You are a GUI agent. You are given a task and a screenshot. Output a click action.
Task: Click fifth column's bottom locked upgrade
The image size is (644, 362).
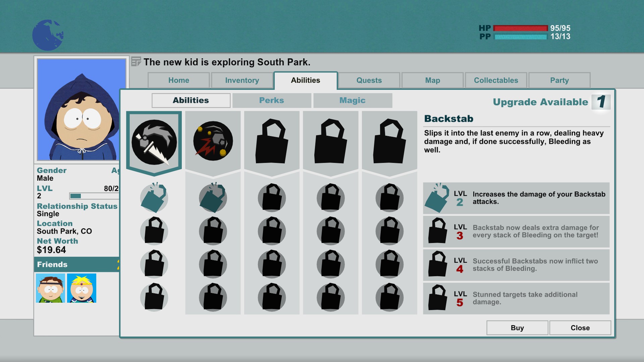[x=389, y=297]
